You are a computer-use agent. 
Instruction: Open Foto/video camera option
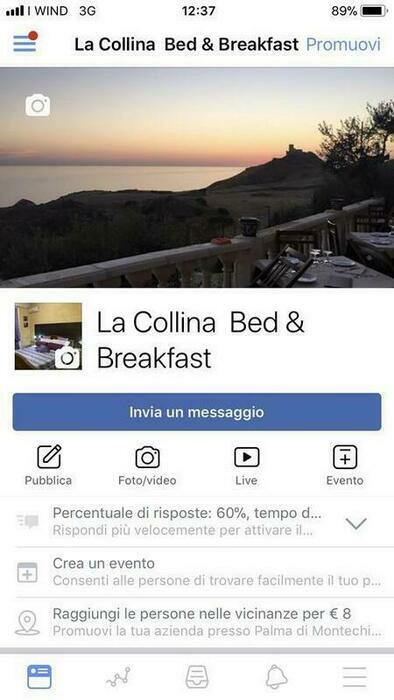[147, 457]
